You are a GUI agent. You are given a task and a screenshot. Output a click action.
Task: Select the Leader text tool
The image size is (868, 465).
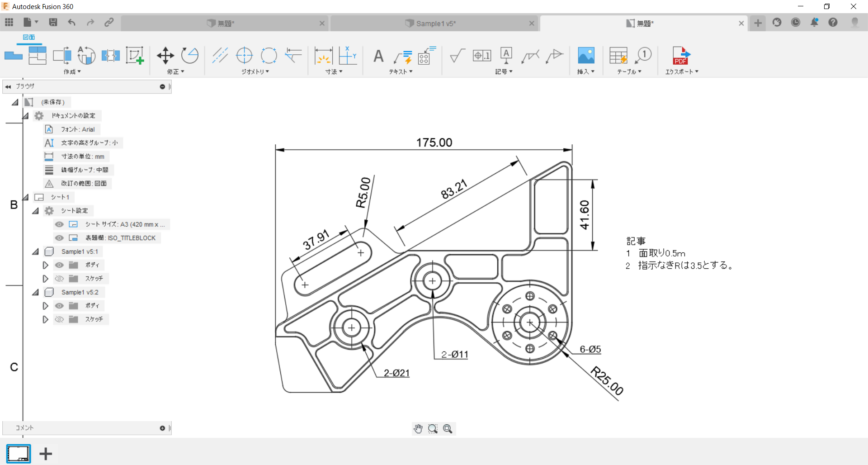point(402,57)
